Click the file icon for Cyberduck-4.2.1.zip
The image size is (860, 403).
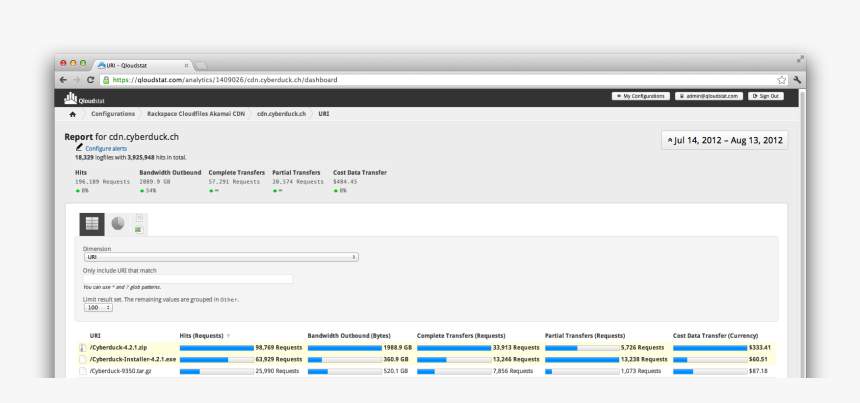[x=83, y=348]
